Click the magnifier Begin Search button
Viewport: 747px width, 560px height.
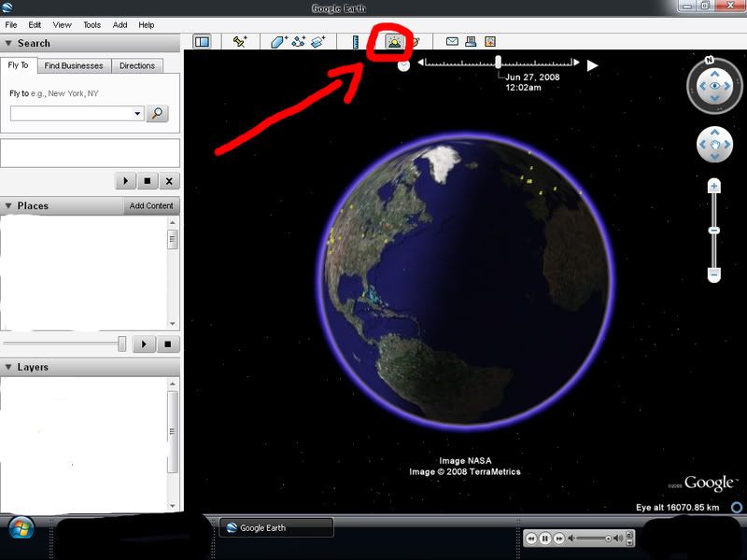[x=157, y=113]
